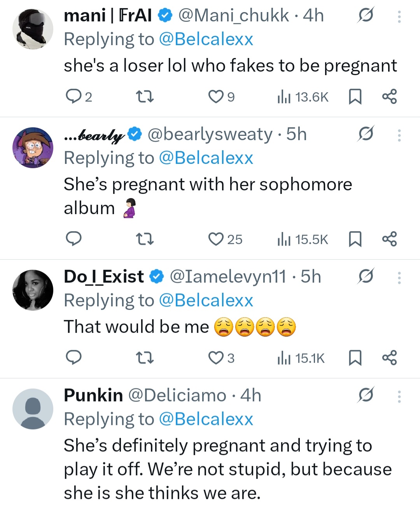Open bearlysweaty's cartoon avatar
The height and width of the screenshot is (513, 420).
click(33, 148)
